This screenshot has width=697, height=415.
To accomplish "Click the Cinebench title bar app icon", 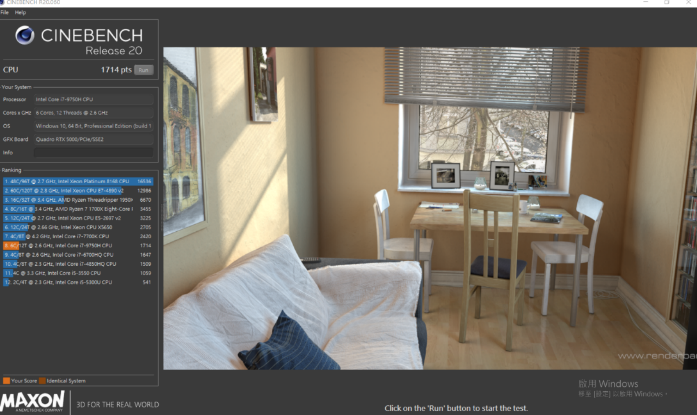I will click(5, 3).
